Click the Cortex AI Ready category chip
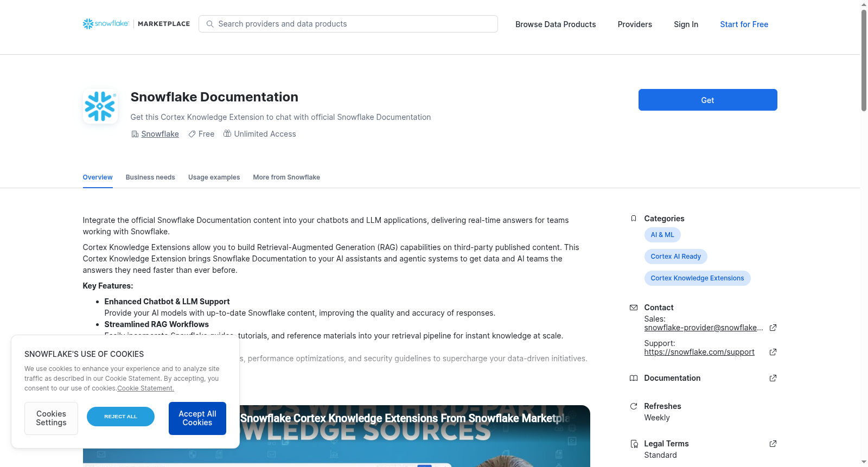This screenshot has width=868, height=467. click(675, 257)
